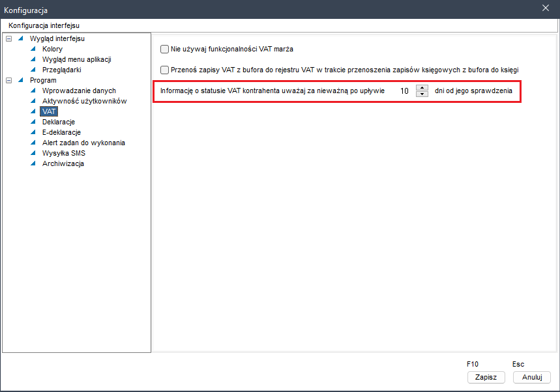Viewport: 560px width, 392px height.
Task: Collapse the Wygląd interfejsu tree node
Action: pyautogui.click(x=8, y=38)
